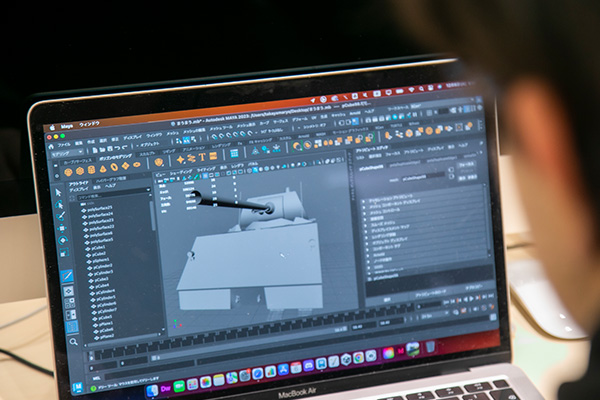
Task: Click the Attribute Editor list scrollbar
Action: click(488, 220)
